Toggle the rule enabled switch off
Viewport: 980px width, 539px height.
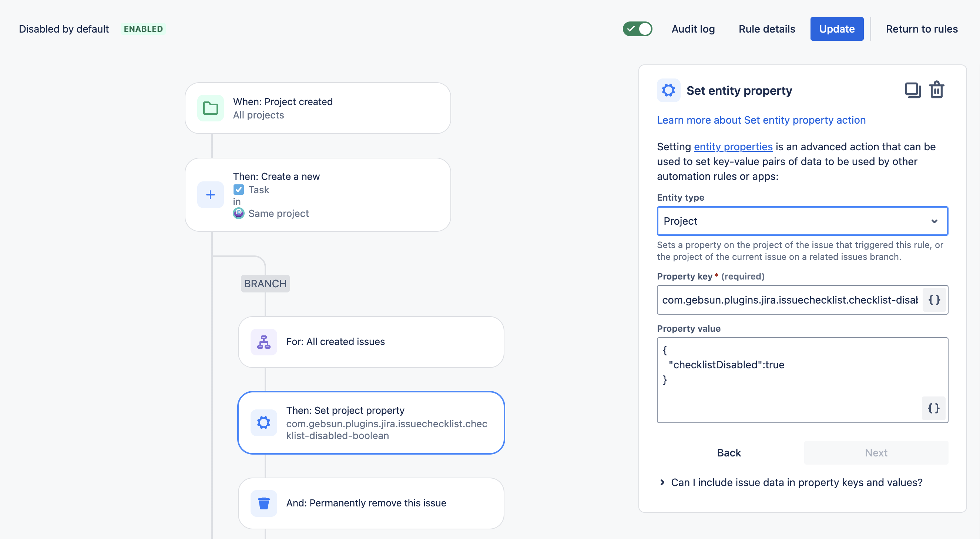(x=637, y=29)
